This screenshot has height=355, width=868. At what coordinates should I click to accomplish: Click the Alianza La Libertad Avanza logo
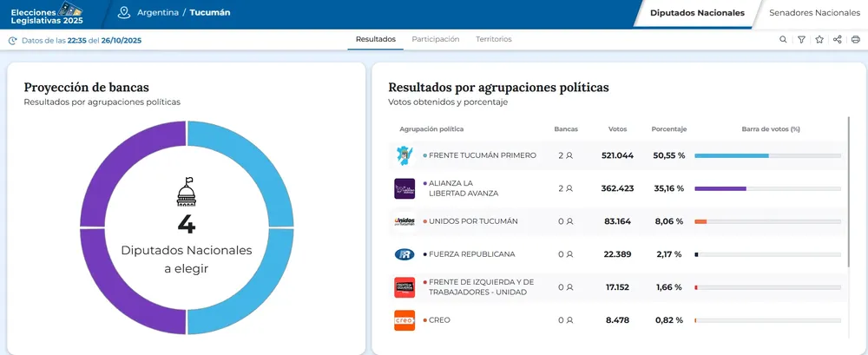click(x=404, y=188)
